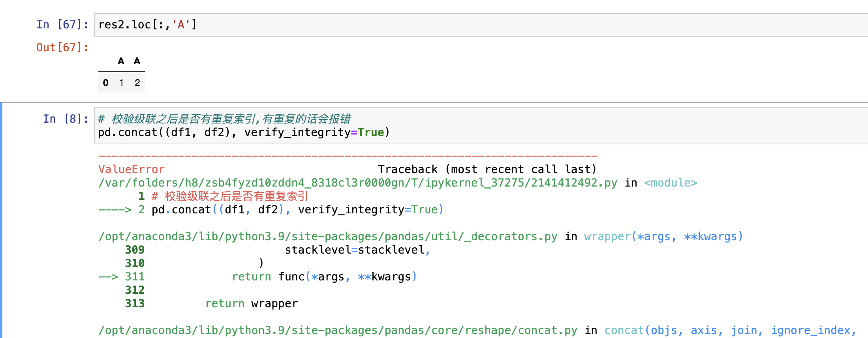Click the reshape/concat.py file path
Viewport: 868px width, 338px height.
338,331
